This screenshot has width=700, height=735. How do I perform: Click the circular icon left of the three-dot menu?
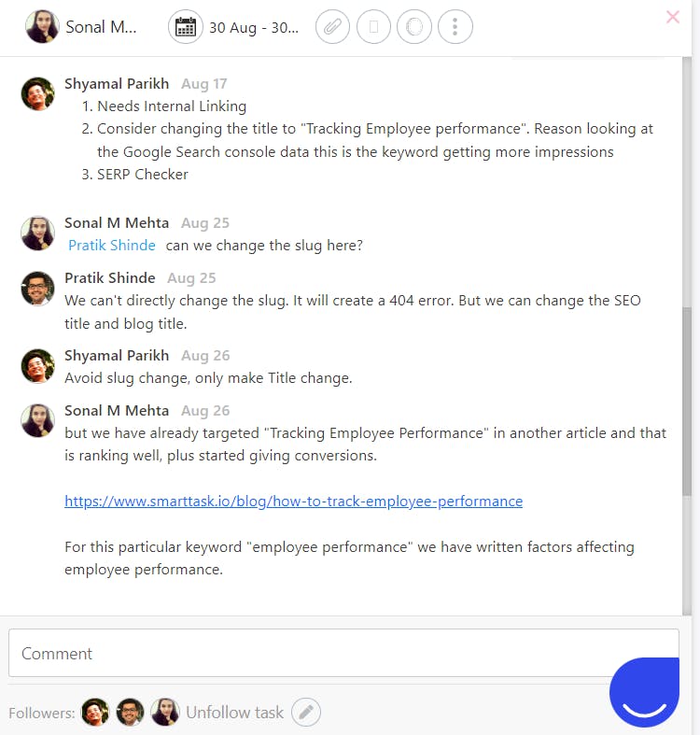[413, 27]
